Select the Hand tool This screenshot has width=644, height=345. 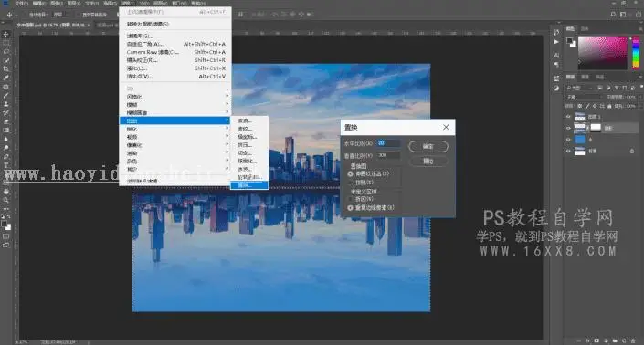(x=6, y=192)
